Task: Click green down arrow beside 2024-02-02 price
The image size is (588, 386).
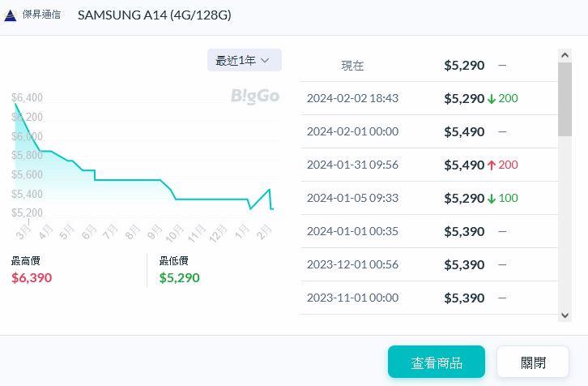Action: click(x=491, y=99)
